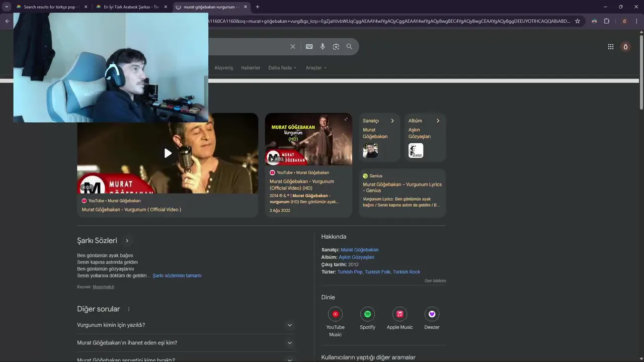Open the on-screen keyboard icon in search bar
The width and height of the screenshot is (644, 362).
(x=309, y=47)
